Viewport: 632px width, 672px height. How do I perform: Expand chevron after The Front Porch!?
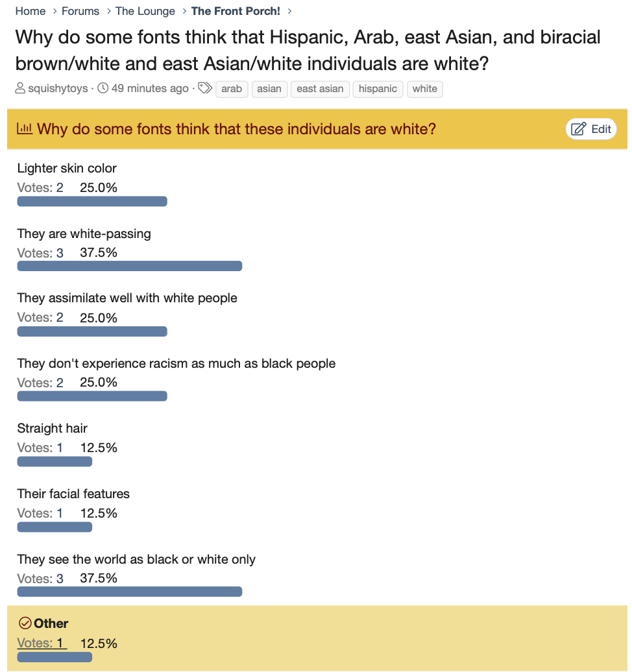[x=289, y=11]
